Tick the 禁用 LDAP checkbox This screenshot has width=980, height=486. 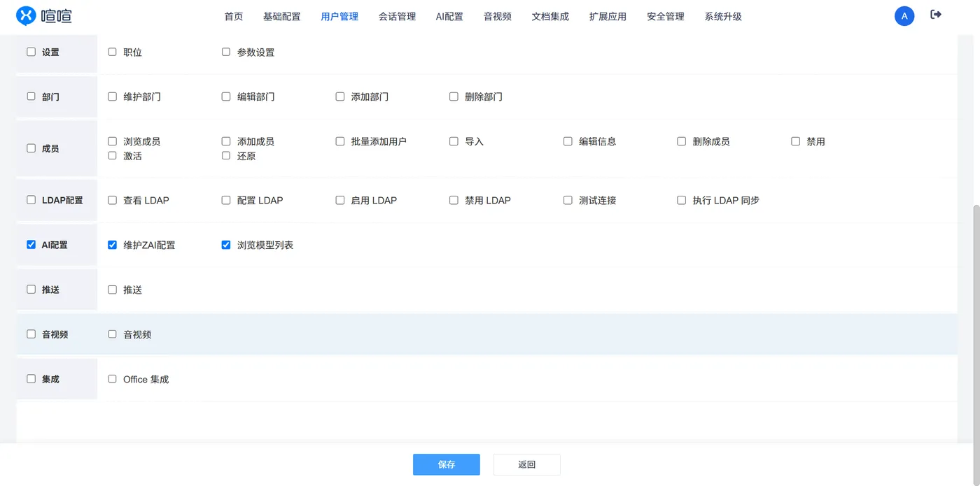pos(454,200)
